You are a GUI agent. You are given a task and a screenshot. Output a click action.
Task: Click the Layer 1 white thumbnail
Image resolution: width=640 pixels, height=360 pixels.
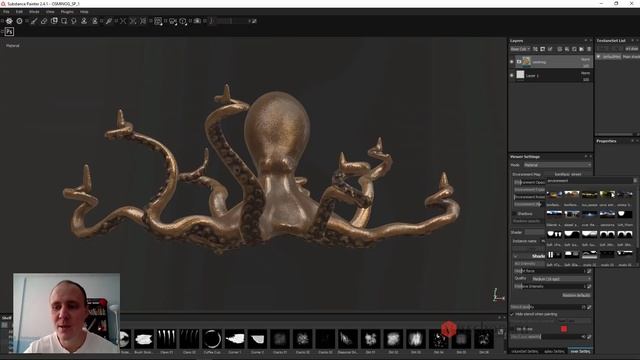tap(520, 75)
